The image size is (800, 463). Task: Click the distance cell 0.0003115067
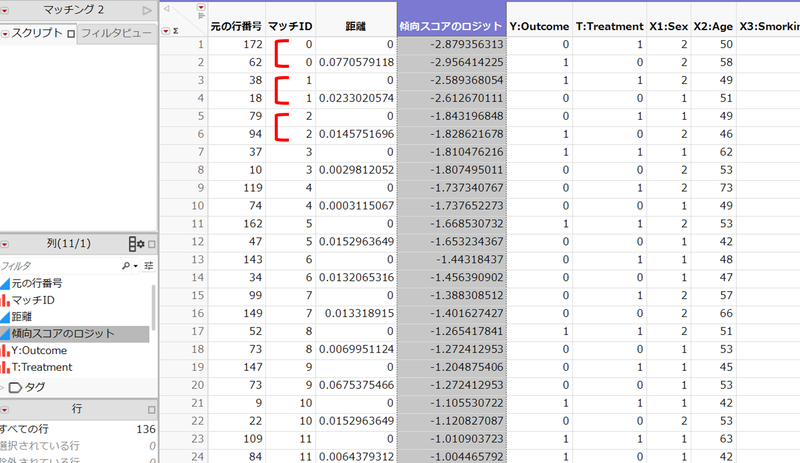coord(356,206)
